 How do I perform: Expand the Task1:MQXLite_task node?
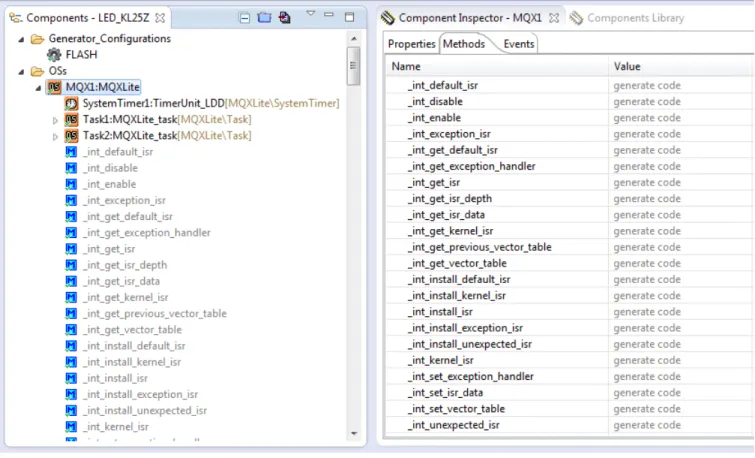point(55,120)
